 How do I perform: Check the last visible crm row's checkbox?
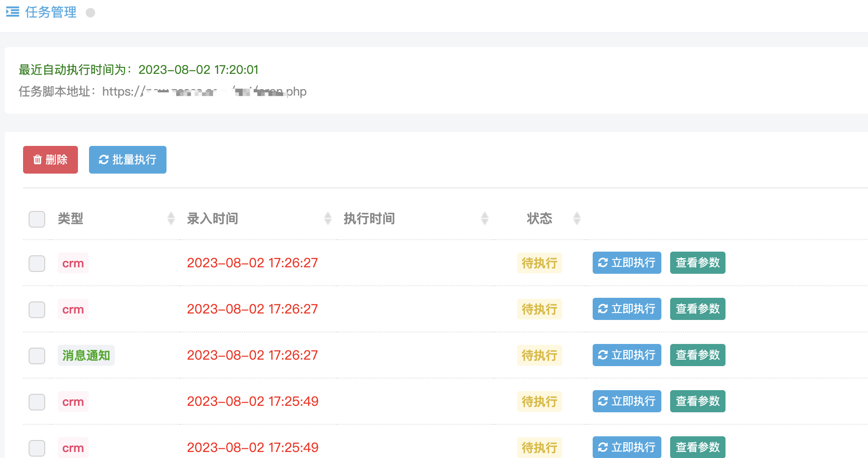tap(37, 448)
